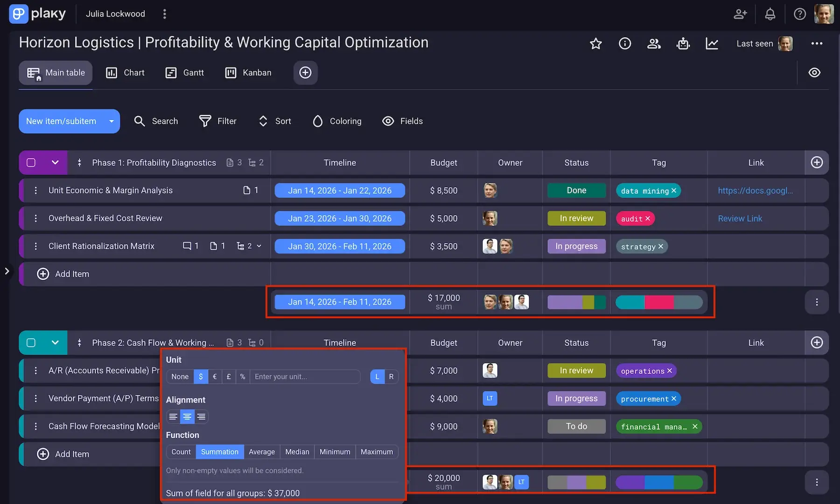Open the Done status cell
This screenshot has height=504, width=840.
pyautogui.click(x=576, y=190)
